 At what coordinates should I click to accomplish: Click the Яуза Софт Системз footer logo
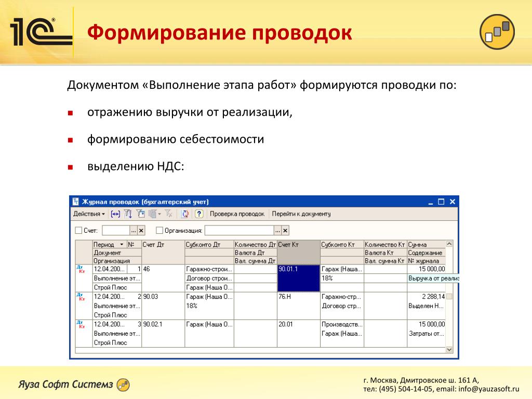tap(74, 384)
